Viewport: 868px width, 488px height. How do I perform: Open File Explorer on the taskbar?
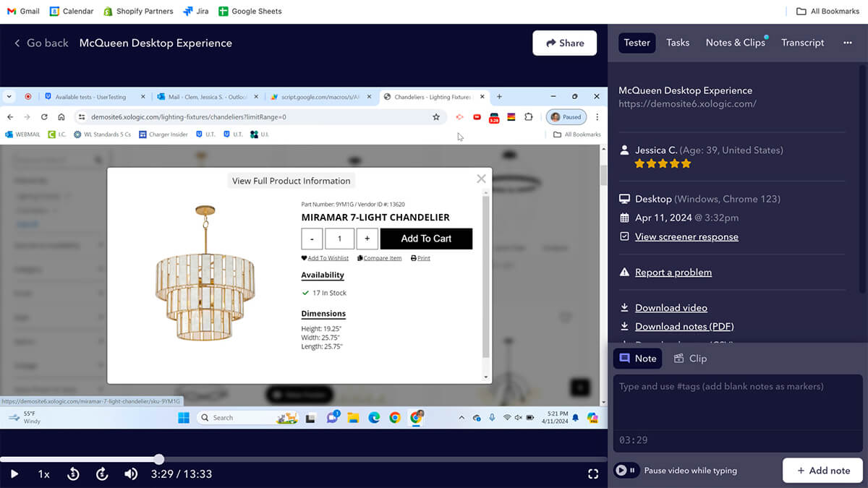353,417
